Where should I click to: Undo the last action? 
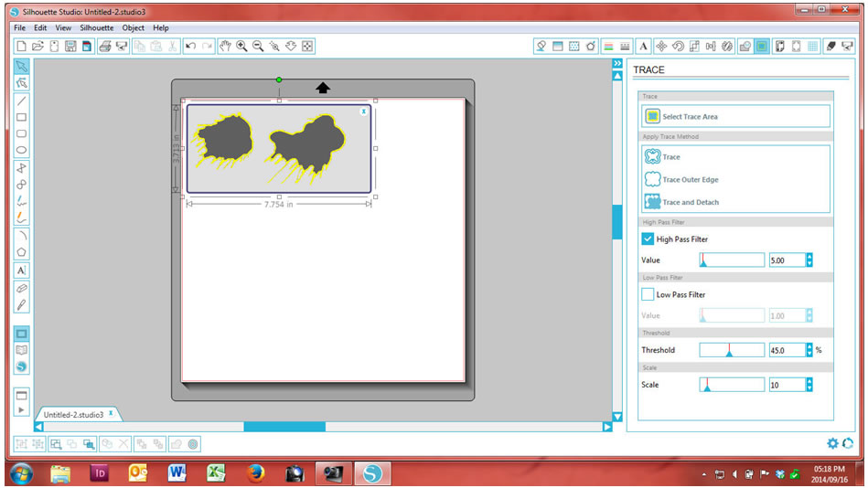(190, 46)
